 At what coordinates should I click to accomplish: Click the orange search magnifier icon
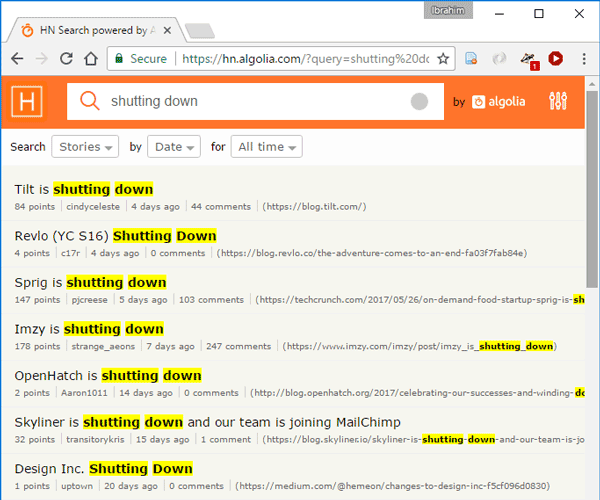(90, 101)
